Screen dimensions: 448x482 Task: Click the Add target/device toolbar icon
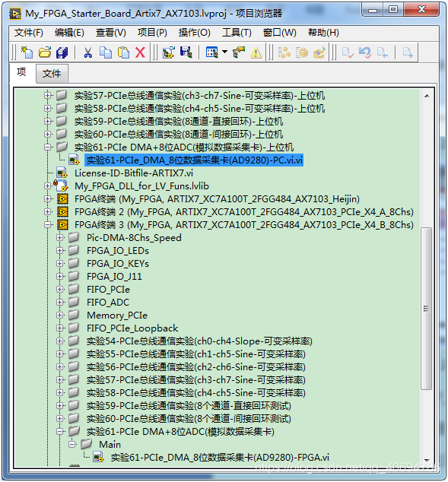point(169,52)
